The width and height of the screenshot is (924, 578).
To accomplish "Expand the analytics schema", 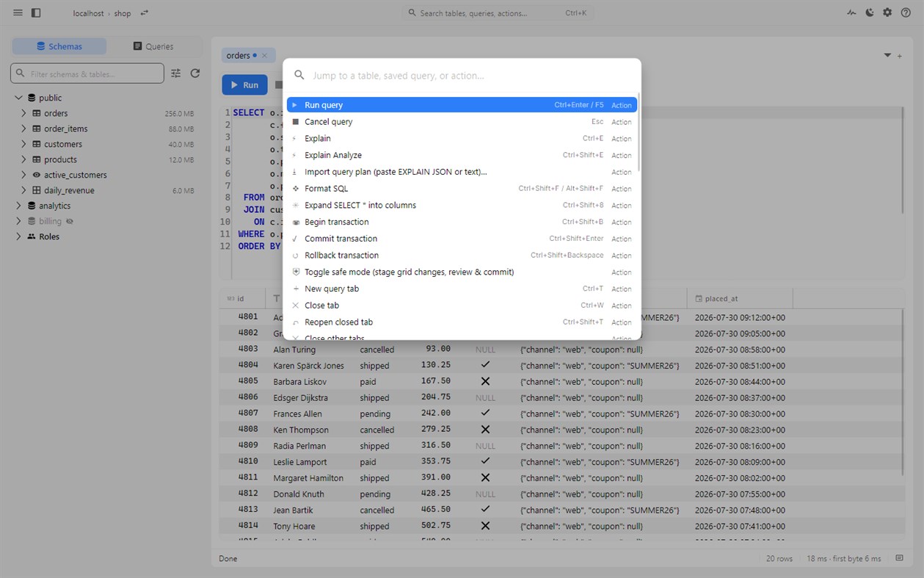I will click(x=18, y=206).
